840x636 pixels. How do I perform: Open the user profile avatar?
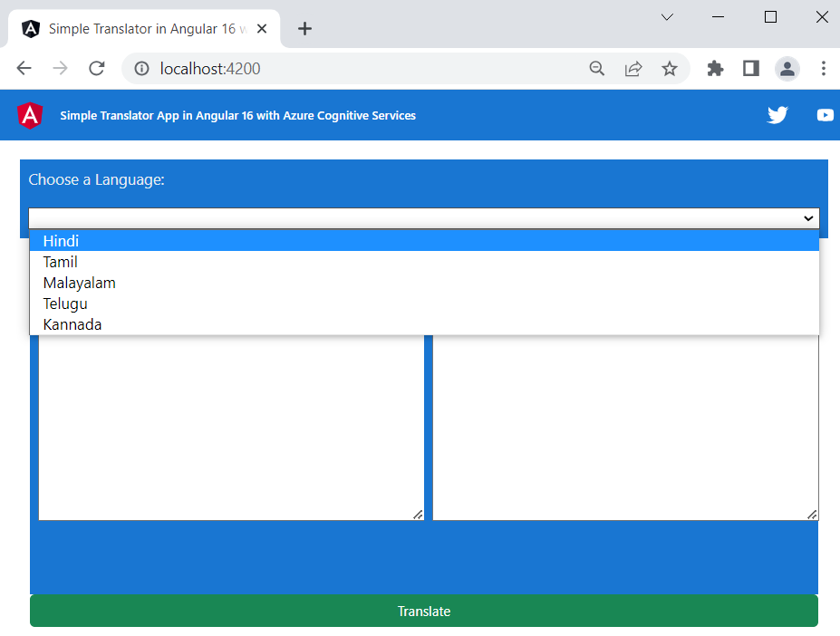click(787, 69)
